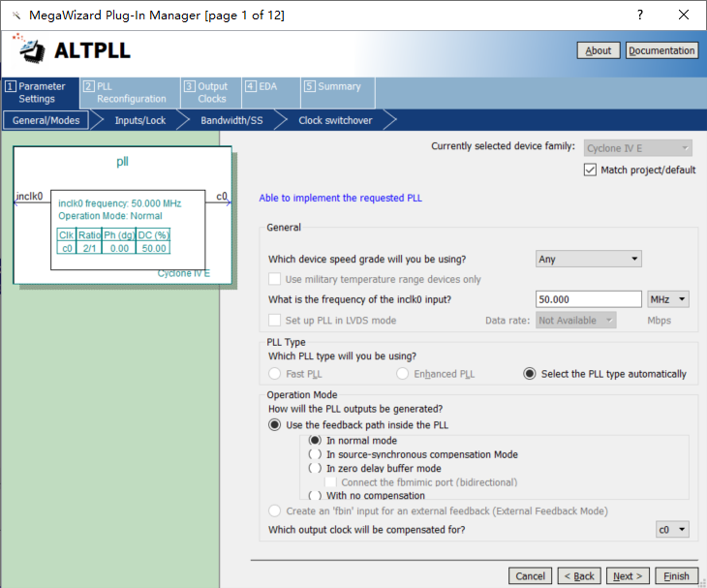Click the window resize grip corner
This screenshot has width=707, height=588.
pyautogui.click(x=702, y=583)
